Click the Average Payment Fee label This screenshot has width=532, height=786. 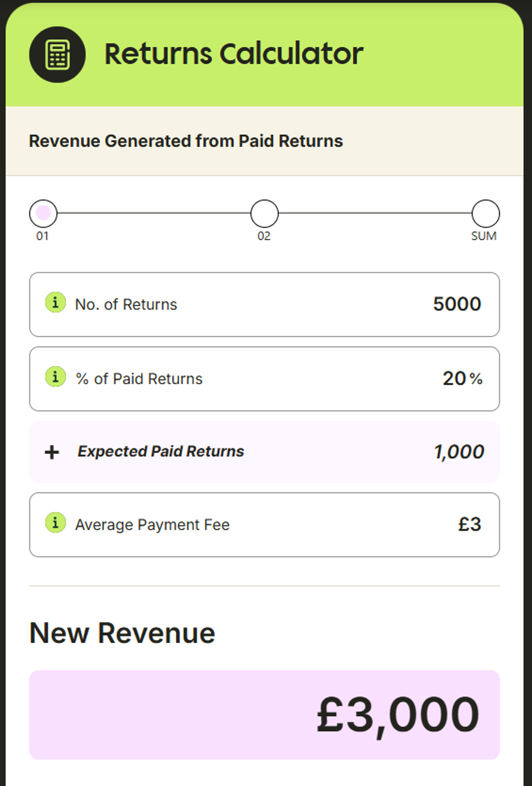coord(153,525)
